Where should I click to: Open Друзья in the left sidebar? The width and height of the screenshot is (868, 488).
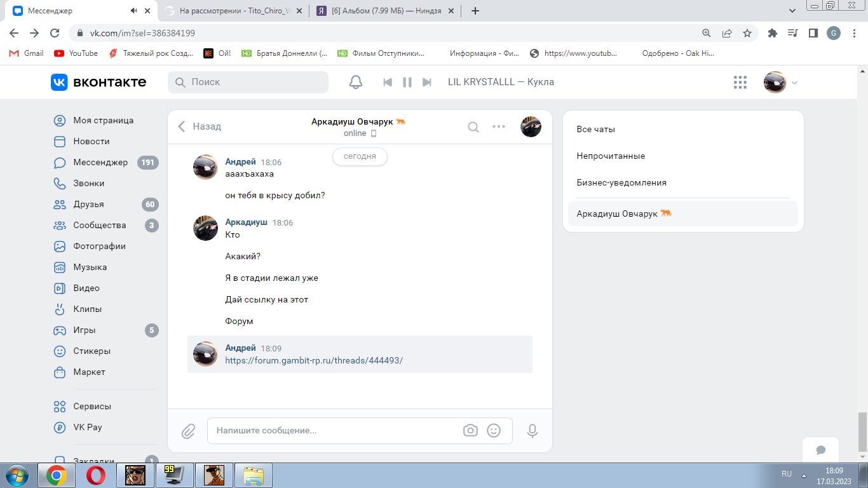(88, 204)
